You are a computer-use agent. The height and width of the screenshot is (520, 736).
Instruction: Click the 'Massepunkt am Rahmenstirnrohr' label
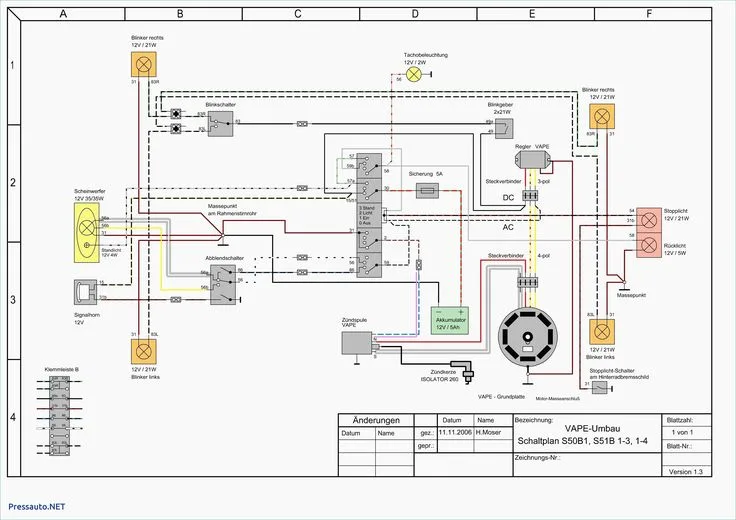[232, 210]
